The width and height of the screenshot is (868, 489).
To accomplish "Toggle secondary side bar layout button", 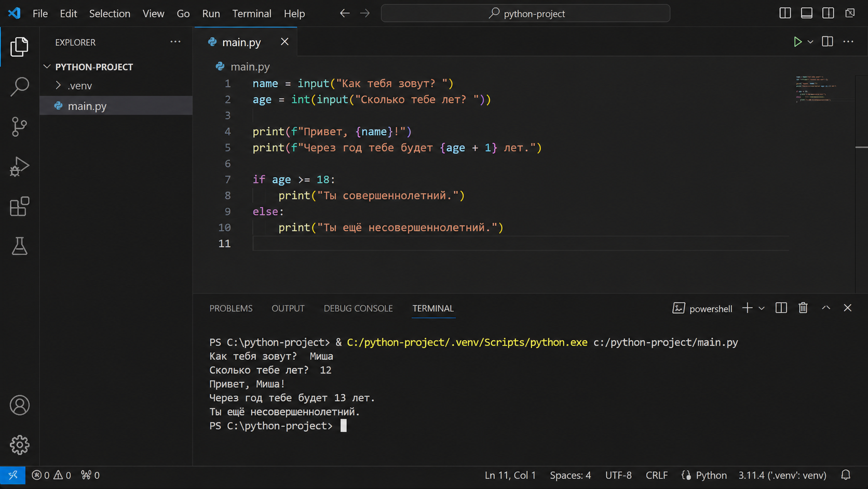I will 828,13.
